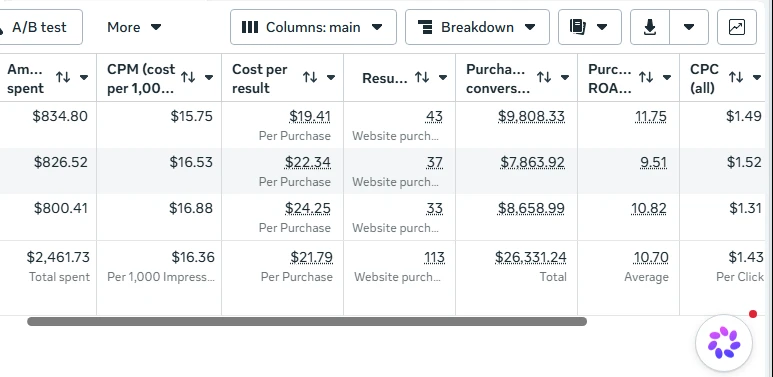
Task: Open Purchase ROAS column options caret
Action: 667,77
